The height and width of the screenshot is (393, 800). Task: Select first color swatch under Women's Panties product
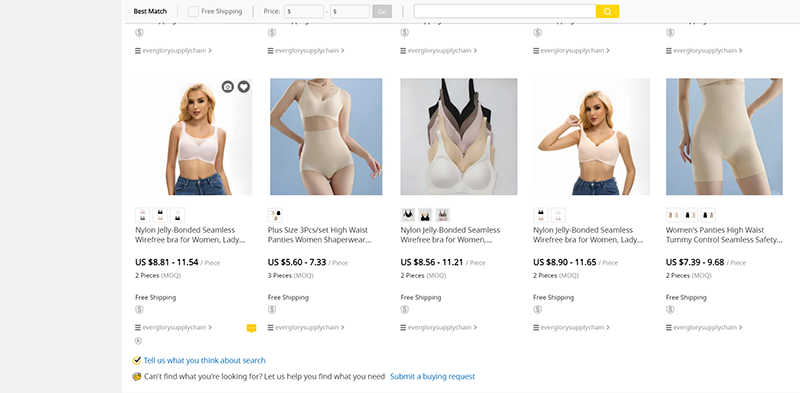point(673,215)
